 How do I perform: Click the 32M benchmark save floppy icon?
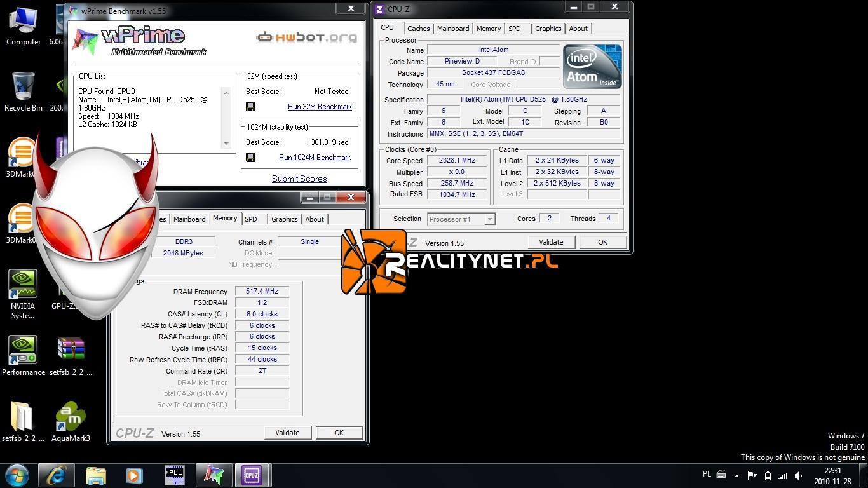coord(250,107)
